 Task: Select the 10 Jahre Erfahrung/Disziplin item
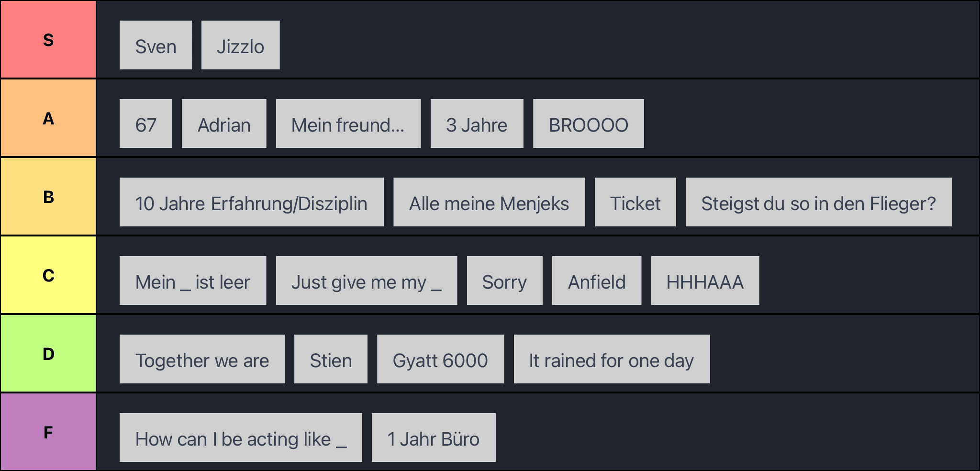point(252,202)
